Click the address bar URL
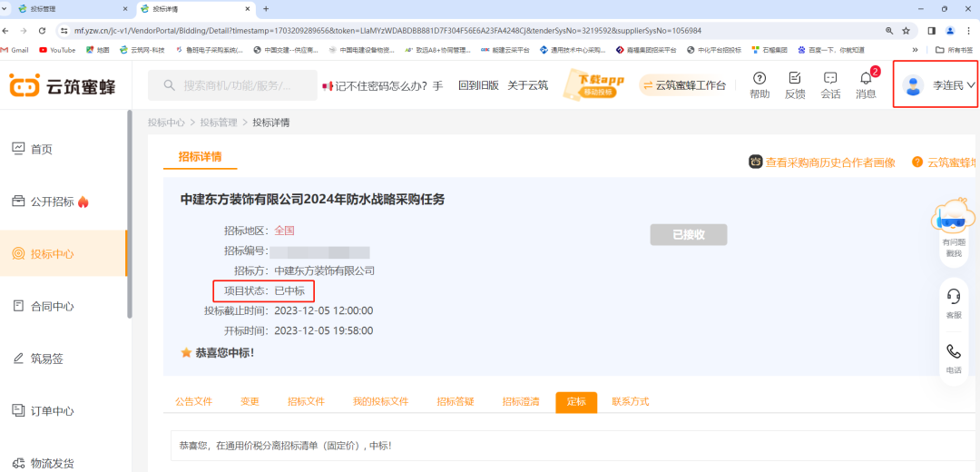This screenshot has height=472, width=980. pos(387,30)
